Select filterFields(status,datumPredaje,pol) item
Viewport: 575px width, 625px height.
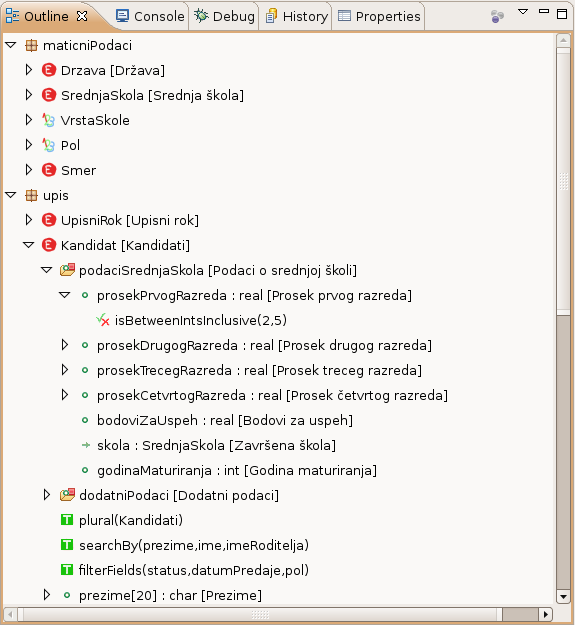tap(194, 570)
